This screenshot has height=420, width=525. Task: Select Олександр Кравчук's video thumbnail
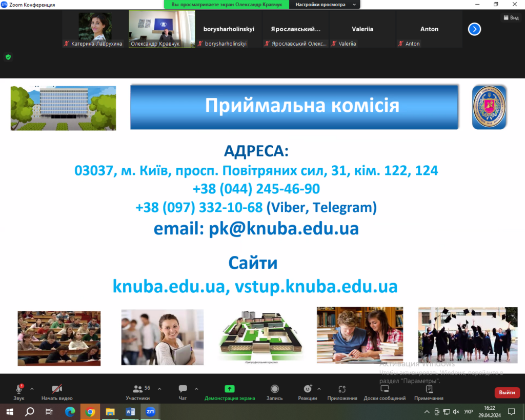point(162,29)
